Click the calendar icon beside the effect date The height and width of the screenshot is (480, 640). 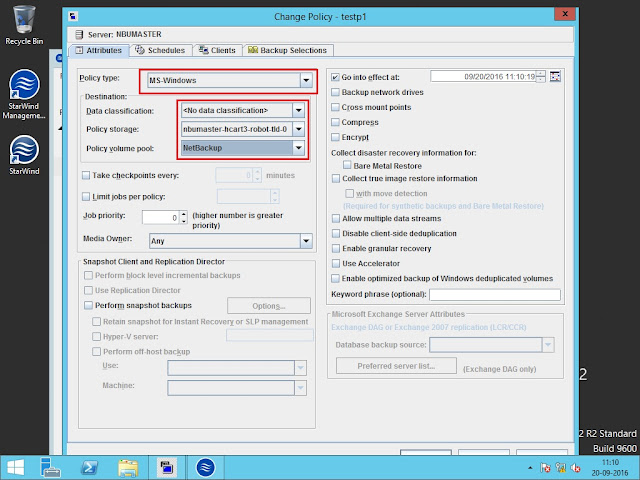555,76
